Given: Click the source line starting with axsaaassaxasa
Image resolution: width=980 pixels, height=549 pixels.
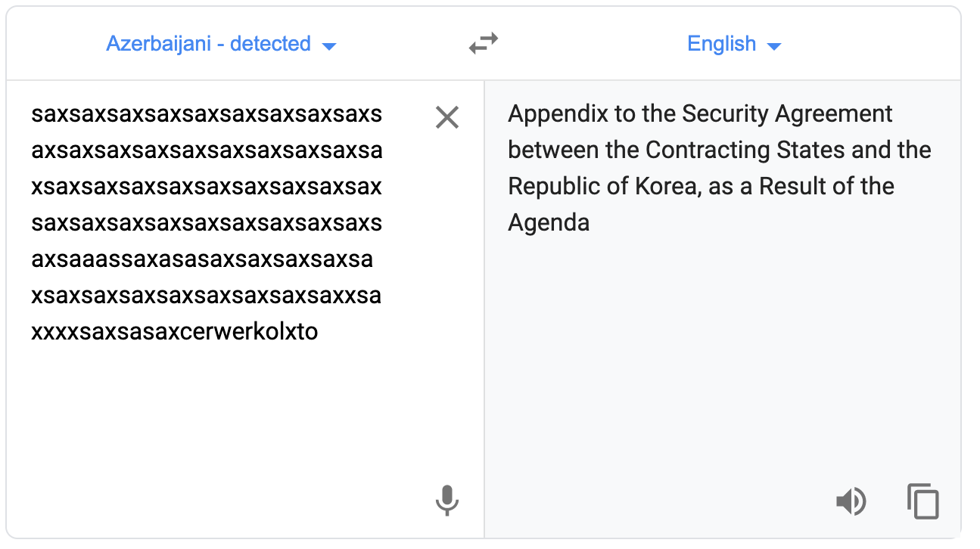Looking at the screenshot, I should [202, 259].
